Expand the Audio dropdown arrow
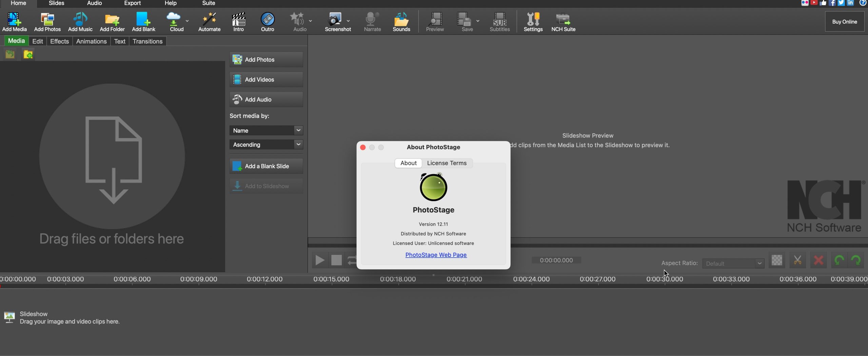 (310, 21)
